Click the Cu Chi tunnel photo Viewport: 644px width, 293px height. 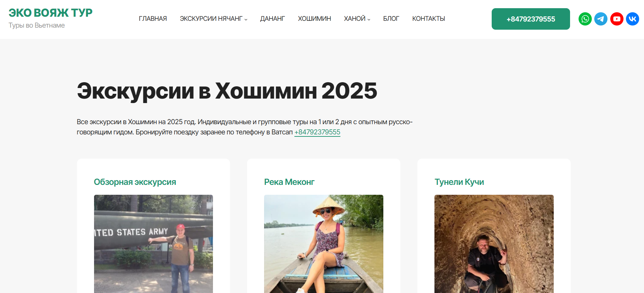[494, 244]
